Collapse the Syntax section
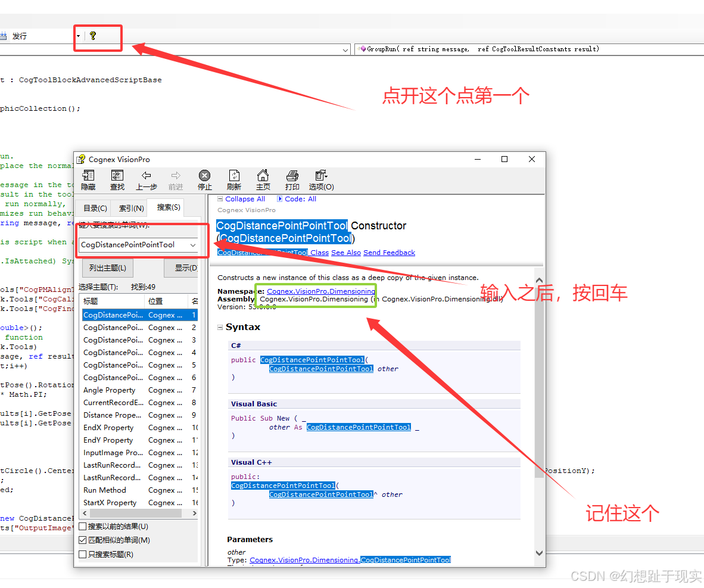Viewport: 704px width, 588px height. [x=220, y=328]
